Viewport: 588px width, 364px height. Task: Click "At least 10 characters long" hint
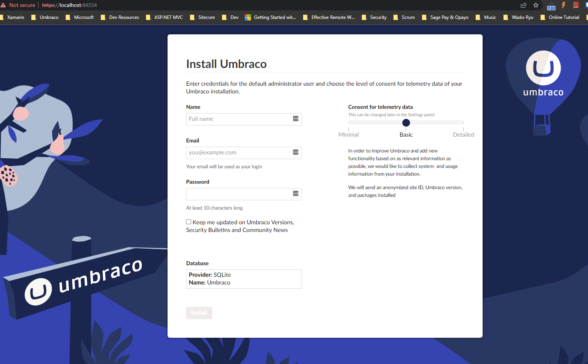214,208
